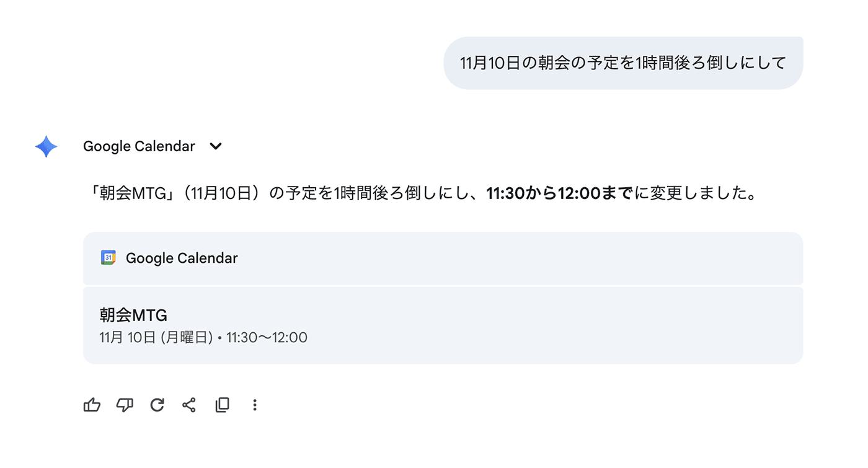The height and width of the screenshot is (468, 868).
Task: Click the thumbs up good response icon
Action: pyautogui.click(x=92, y=405)
